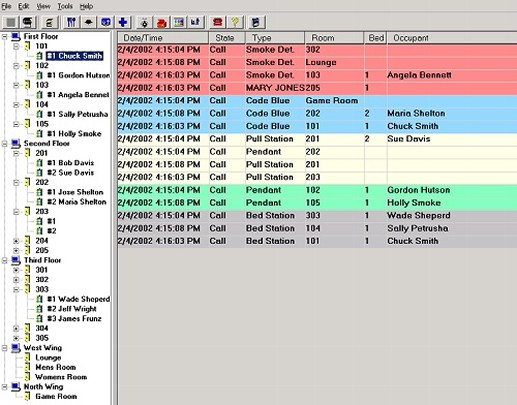Select the 'Sally Petrusha' Bed Station row

point(317,228)
